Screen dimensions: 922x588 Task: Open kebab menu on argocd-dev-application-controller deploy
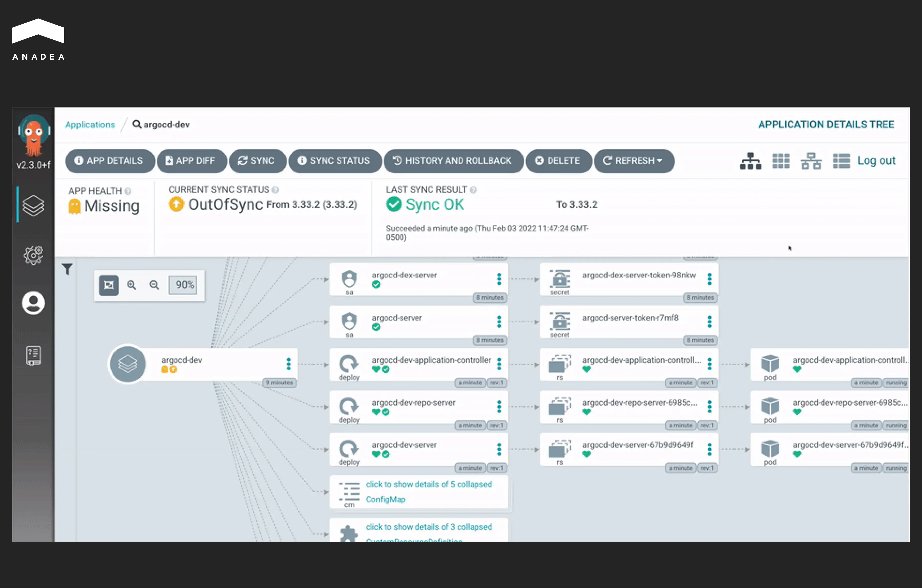point(499,364)
